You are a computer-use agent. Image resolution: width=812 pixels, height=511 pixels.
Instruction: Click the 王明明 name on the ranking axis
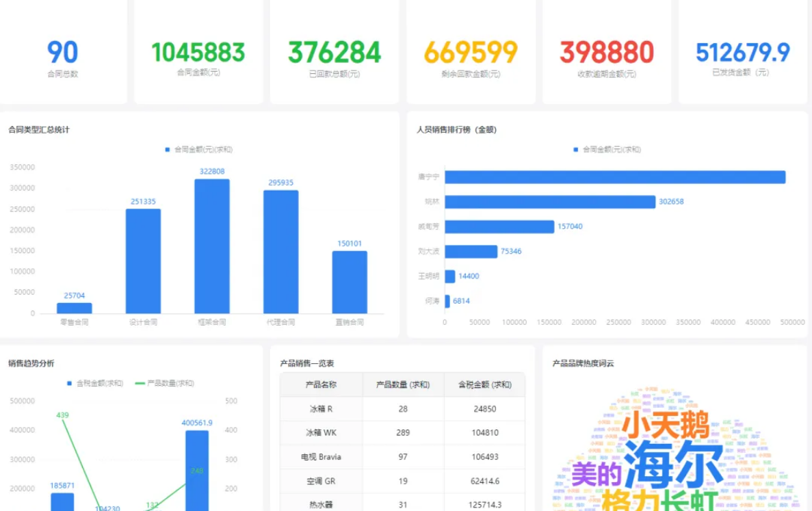point(429,276)
